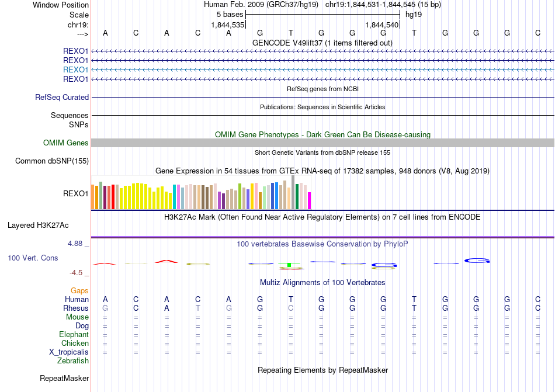555x392 pixels.
Task: Click the light-blue REXO1 intron arrow line
Action: pos(322,70)
